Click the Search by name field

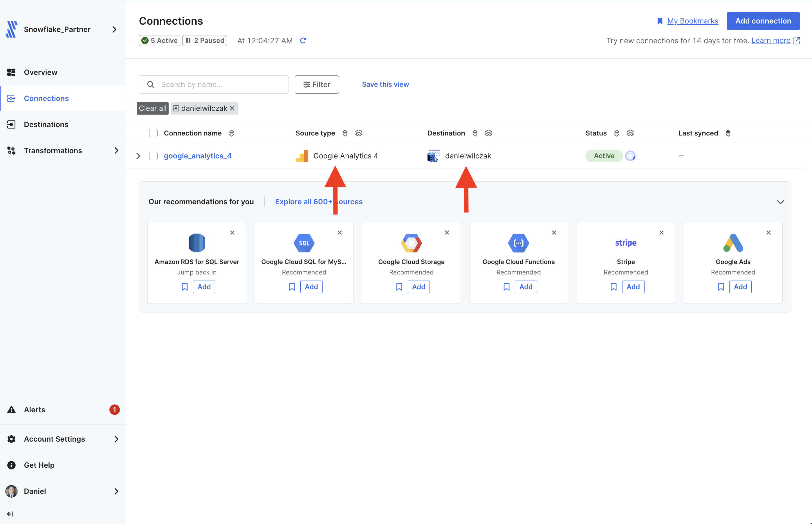pos(213,84)
